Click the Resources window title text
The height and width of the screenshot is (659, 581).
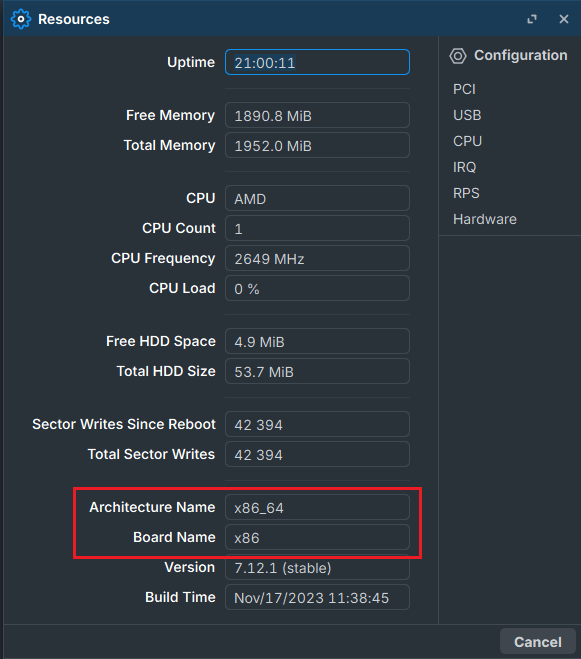tap(74, 19)
